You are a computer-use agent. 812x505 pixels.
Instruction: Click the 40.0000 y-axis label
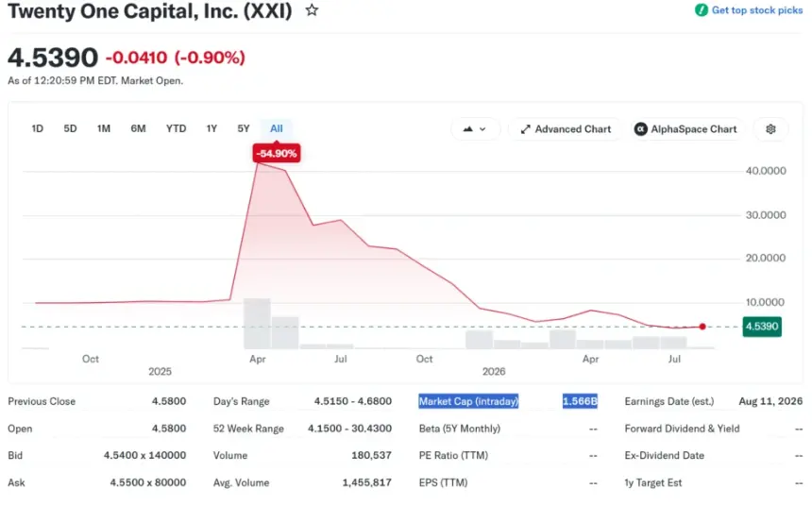[x=766, y=171]
